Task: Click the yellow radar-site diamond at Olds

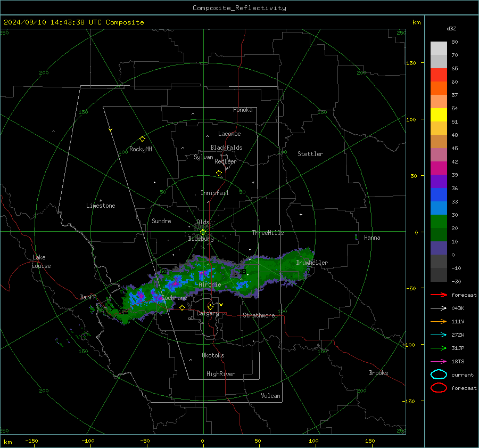Action: pos(203,232)
